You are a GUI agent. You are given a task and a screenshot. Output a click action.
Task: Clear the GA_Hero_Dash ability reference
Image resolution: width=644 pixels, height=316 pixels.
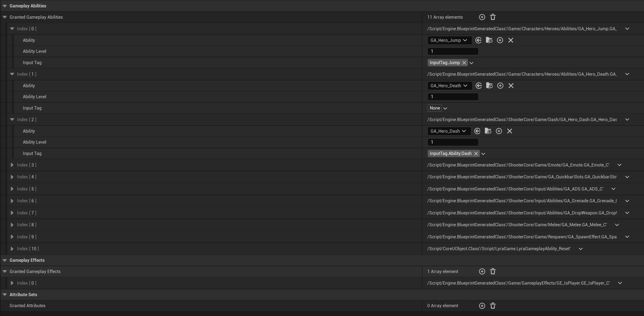tap(509, 131)
